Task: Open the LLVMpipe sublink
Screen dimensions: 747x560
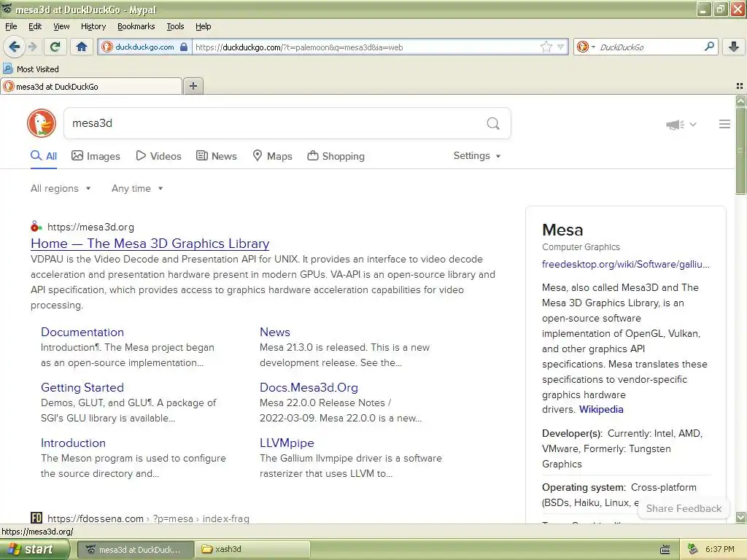Action: coord(287,443)
